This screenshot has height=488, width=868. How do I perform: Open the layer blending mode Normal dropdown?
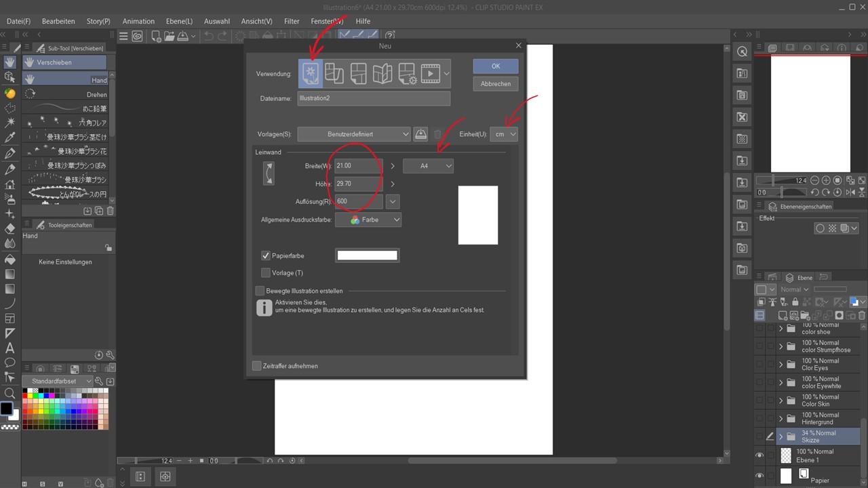795,289
